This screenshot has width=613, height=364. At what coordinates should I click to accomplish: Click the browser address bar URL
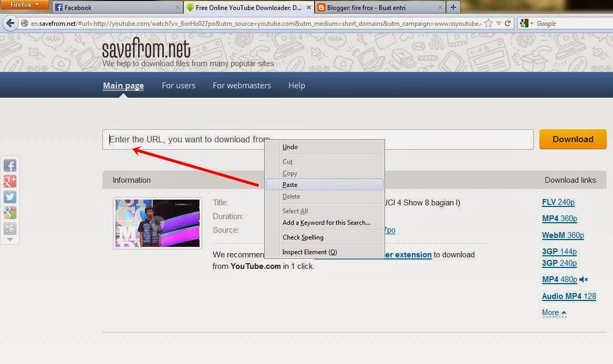coord(256,24)
